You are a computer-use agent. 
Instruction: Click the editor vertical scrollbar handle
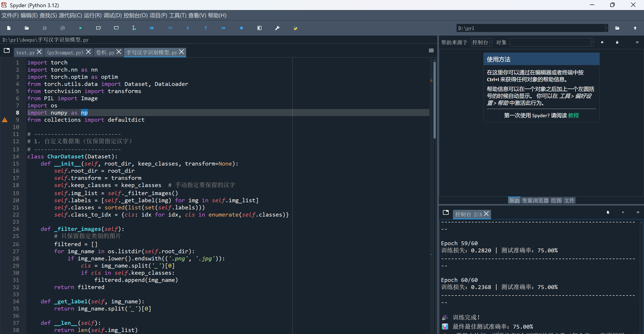pos(434,100)
